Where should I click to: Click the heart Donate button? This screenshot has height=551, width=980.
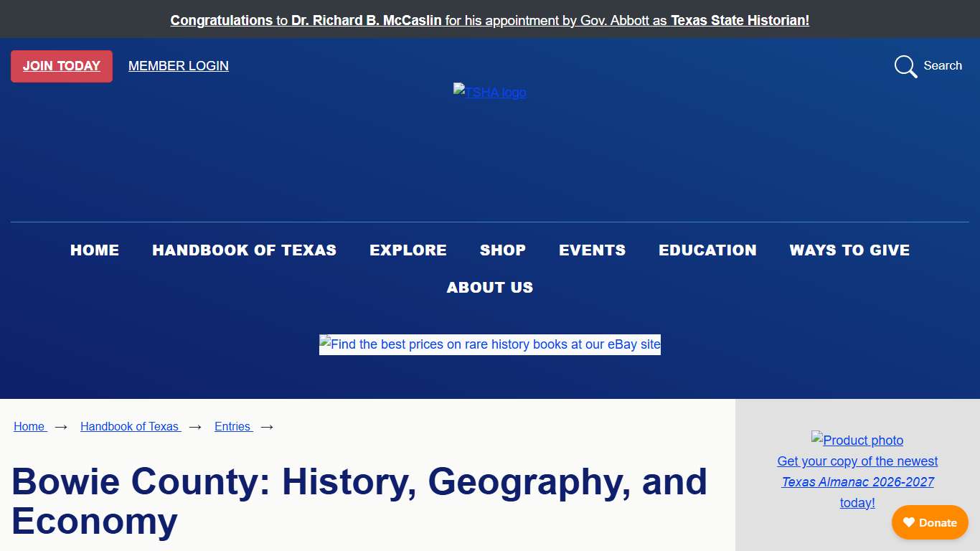point(930,522)
